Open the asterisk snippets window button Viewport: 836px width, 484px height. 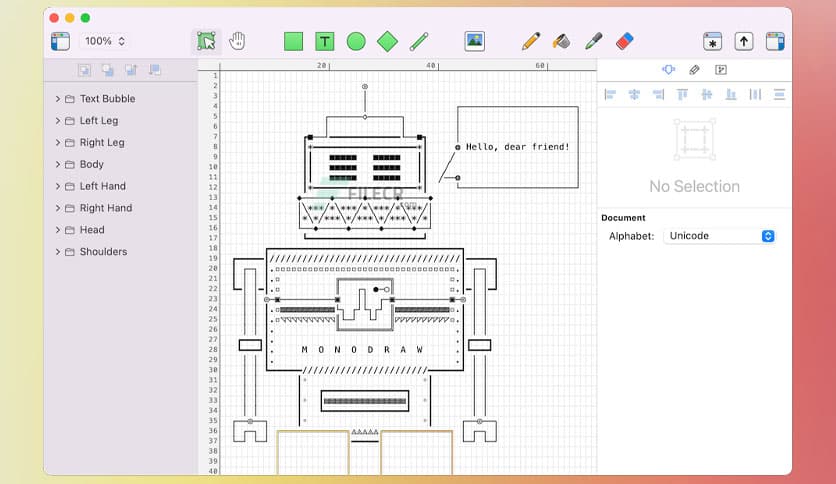(x=712, y=41)
